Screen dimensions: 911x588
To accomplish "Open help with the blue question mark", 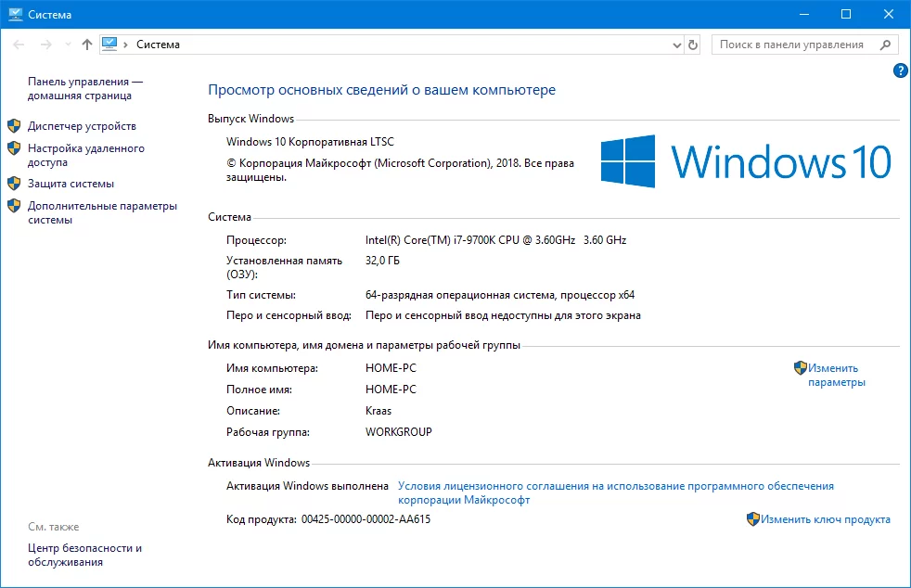I will click(x=899, y=70).
